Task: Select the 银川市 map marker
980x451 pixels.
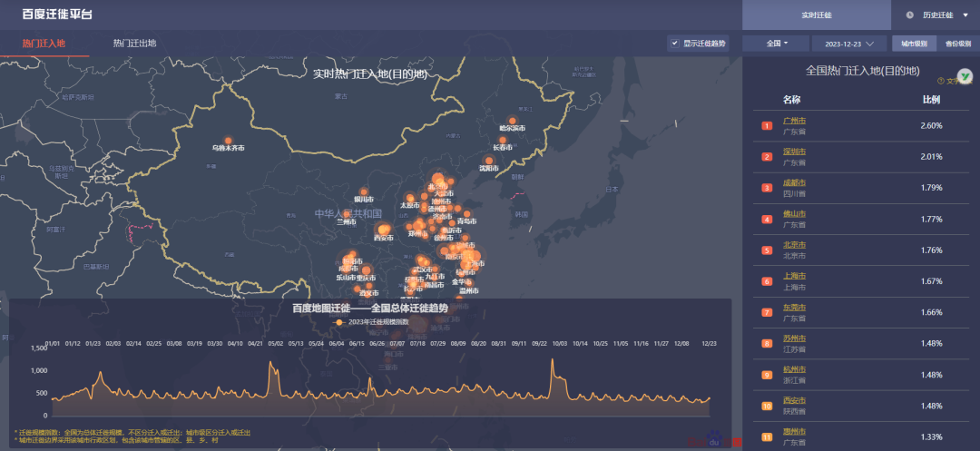Action: [x=364, y=191]
